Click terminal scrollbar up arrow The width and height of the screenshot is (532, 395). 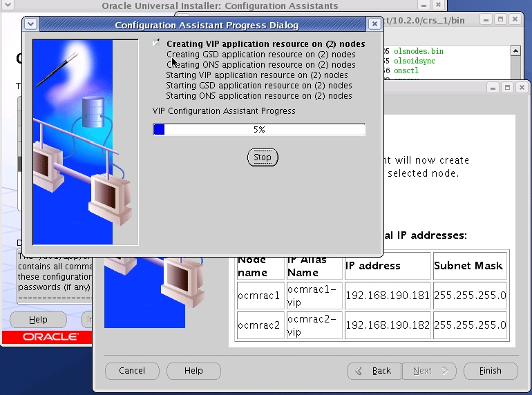tap(515, 51)
